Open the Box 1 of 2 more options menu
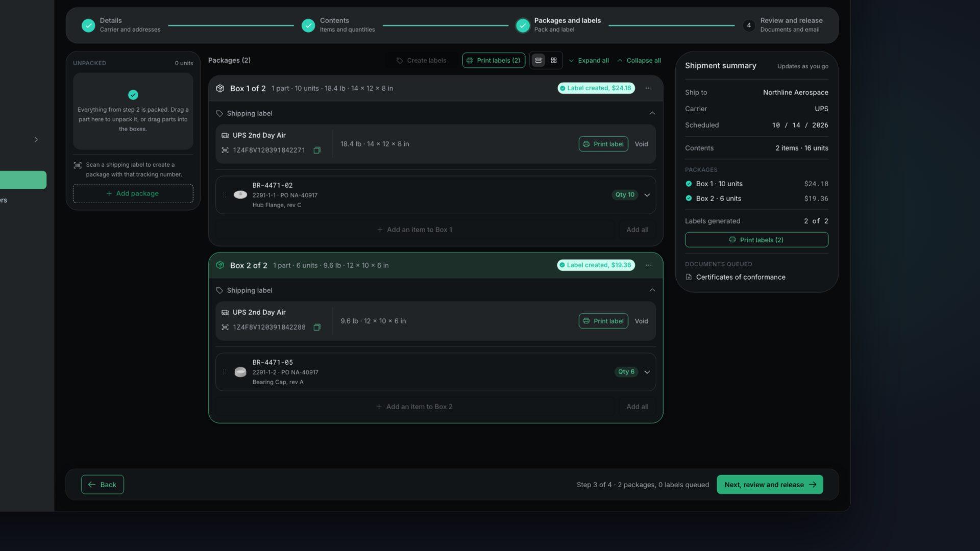This screenshot has width=980, height=551. [648, 88]
